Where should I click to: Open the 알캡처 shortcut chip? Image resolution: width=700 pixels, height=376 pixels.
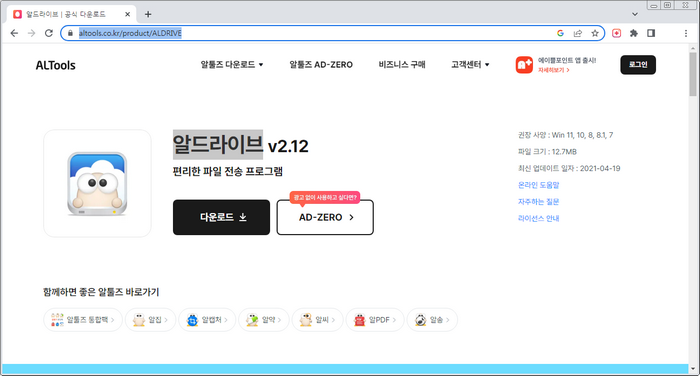207,320
